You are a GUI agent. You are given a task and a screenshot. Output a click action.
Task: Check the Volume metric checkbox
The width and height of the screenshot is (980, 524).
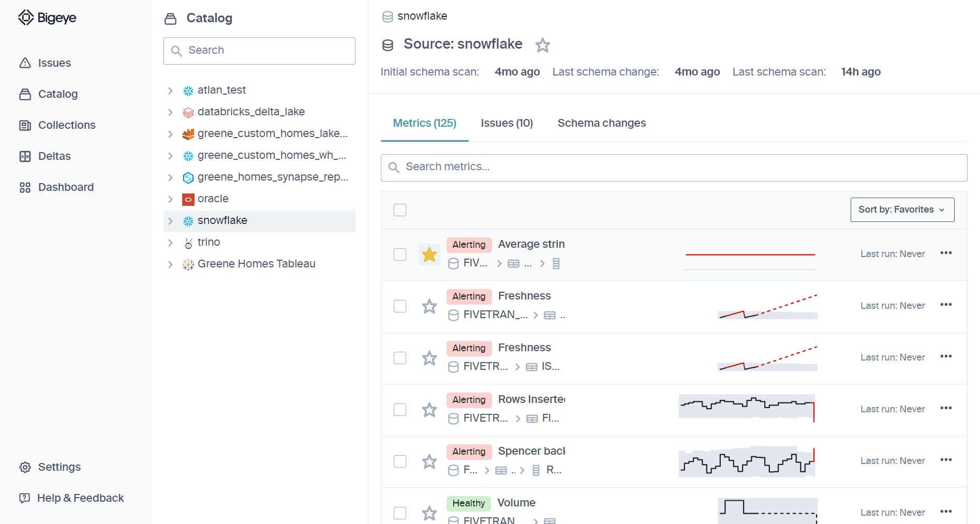[400, 513]
